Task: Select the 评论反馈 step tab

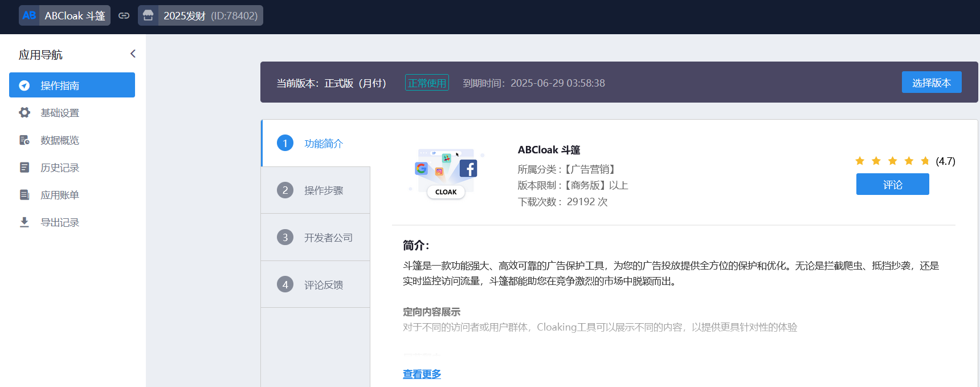Action: (x=316, y=284)
